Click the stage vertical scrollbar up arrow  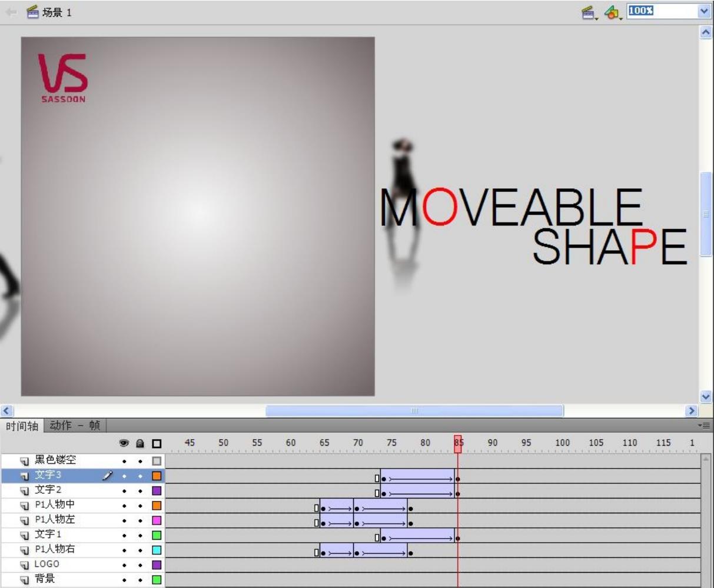point(706,32)
